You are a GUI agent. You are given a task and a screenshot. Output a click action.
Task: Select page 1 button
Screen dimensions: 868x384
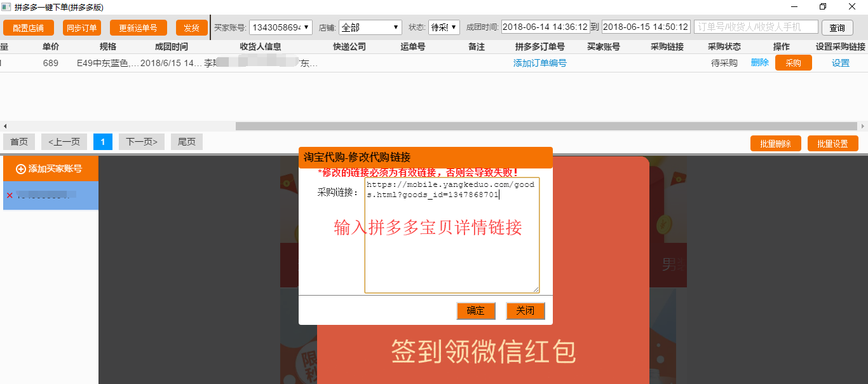(x=103, y=142)
